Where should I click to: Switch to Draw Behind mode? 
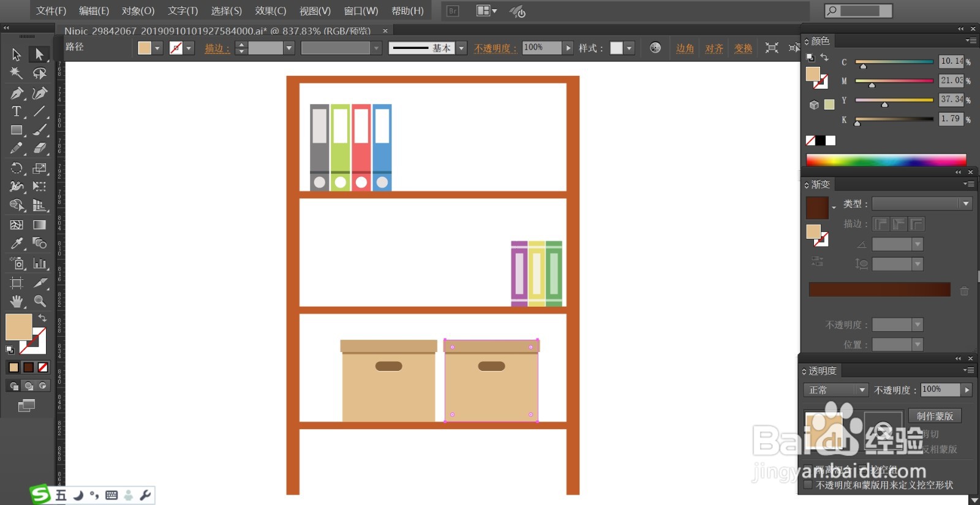coord(29,386)
